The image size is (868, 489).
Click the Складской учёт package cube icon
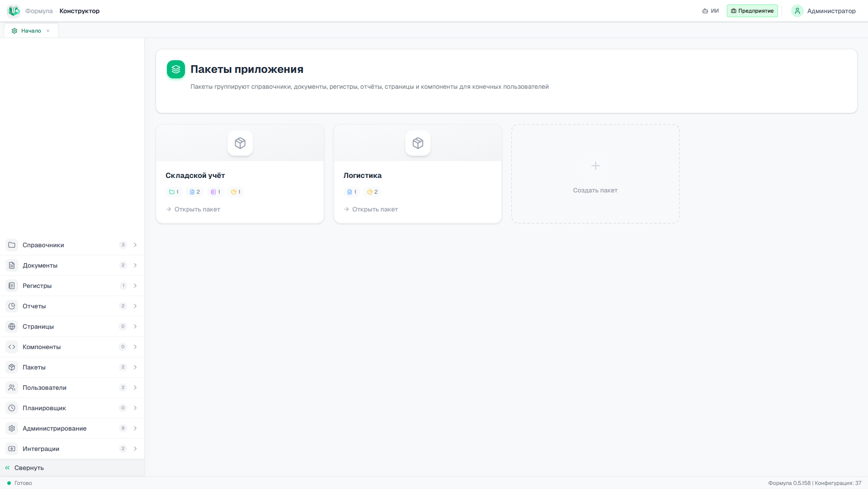pyautogui.click(x=240, y=143)
